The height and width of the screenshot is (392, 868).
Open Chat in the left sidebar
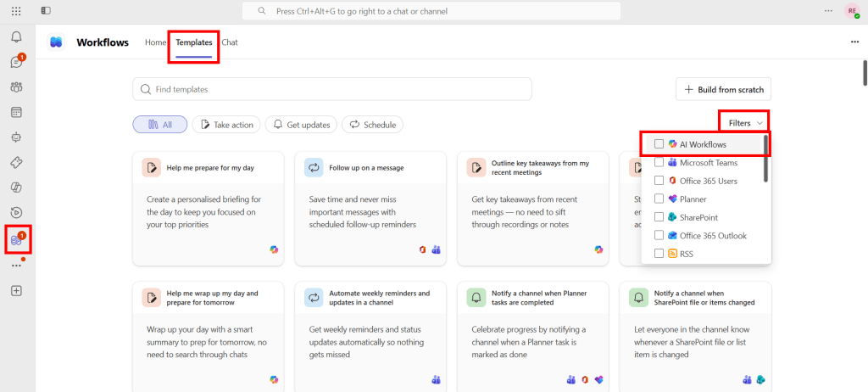click(x=17, y=62)
